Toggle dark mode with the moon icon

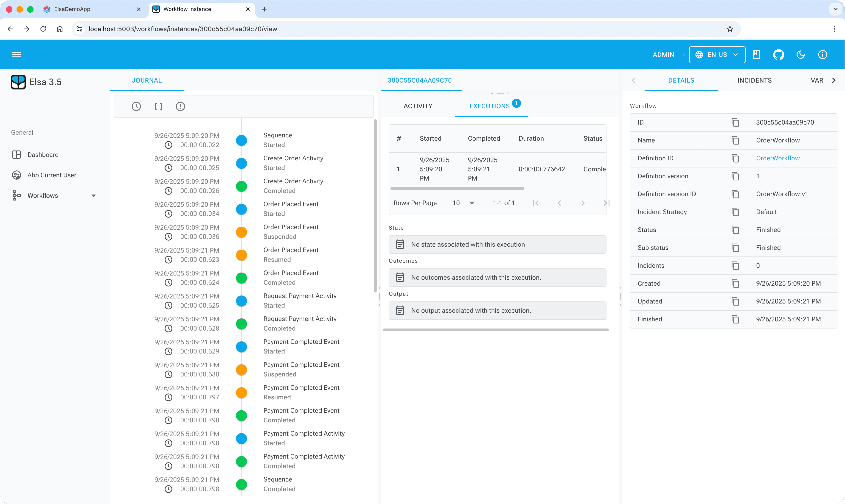coord(800,54)
